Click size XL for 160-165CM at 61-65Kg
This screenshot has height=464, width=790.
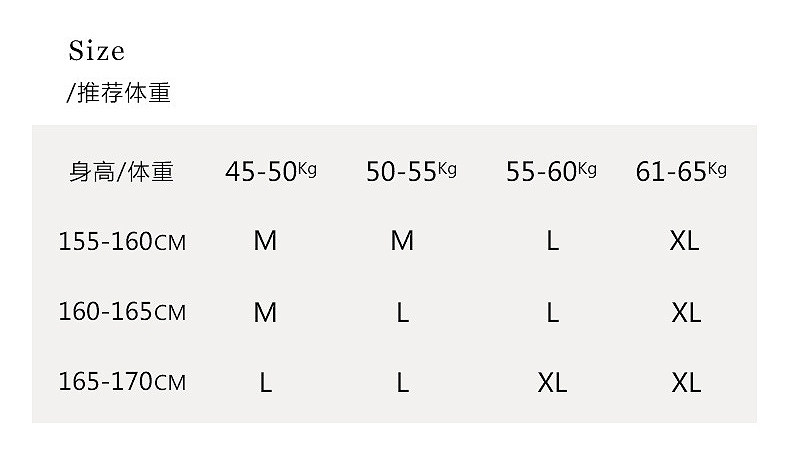click(x=686, y=312)
